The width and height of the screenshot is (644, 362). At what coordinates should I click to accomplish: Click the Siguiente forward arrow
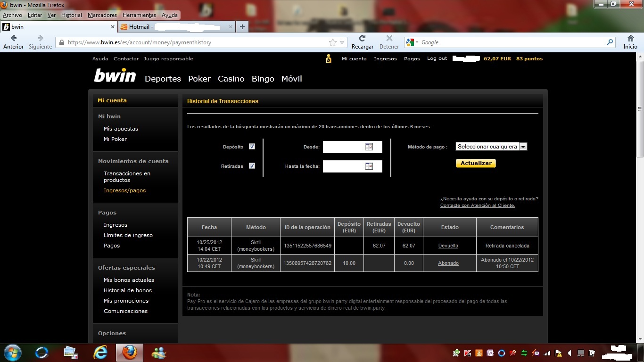pos(40,38)
